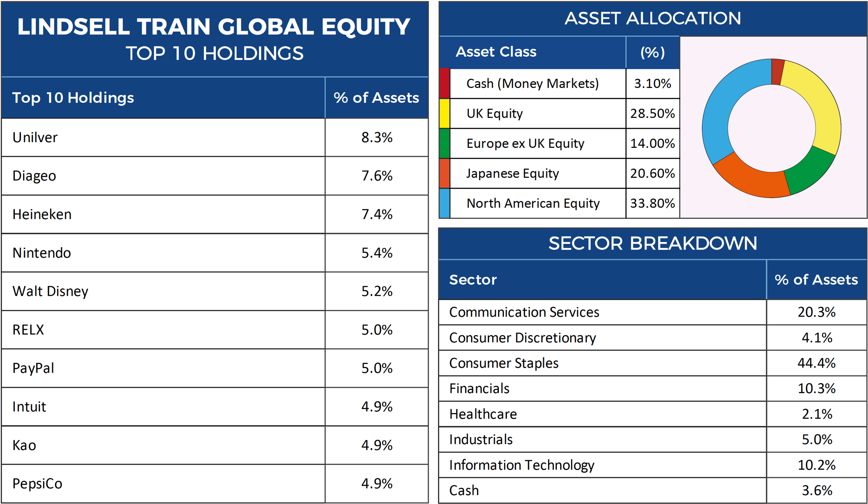868x504 pixels.
Task: Click the orange Japanese Equity color swatch
Action: [x=444, y=174]
